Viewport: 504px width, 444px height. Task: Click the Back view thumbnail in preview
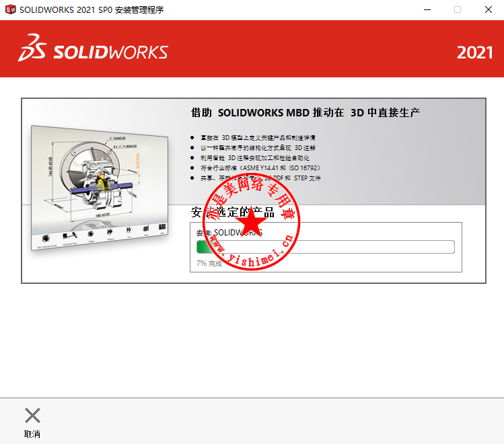[146, 228]
